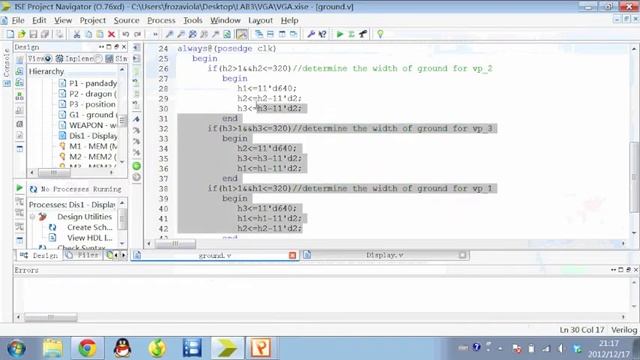640x360 pixels.
Task: Click the Copy toolbar icon
Action: coord(88,34)
